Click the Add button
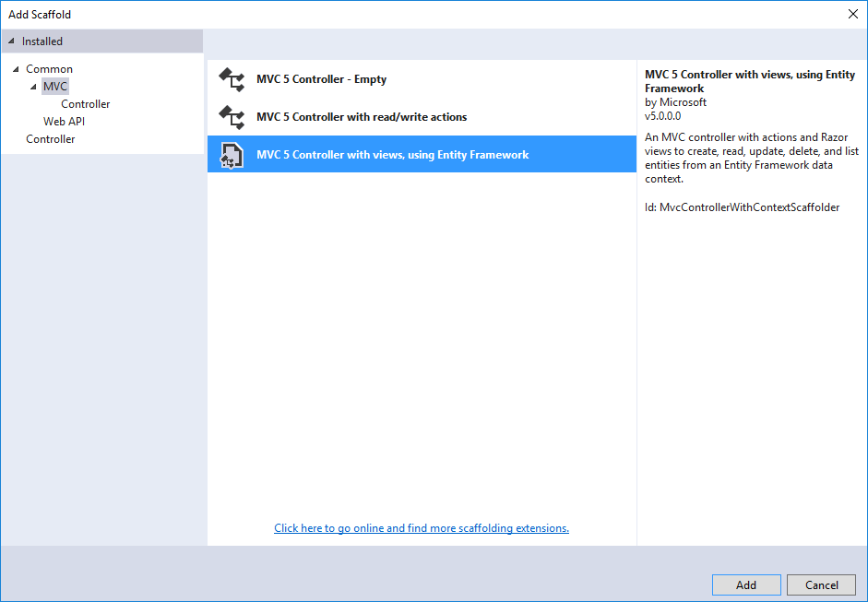868x602 pixels. (746, 584)
